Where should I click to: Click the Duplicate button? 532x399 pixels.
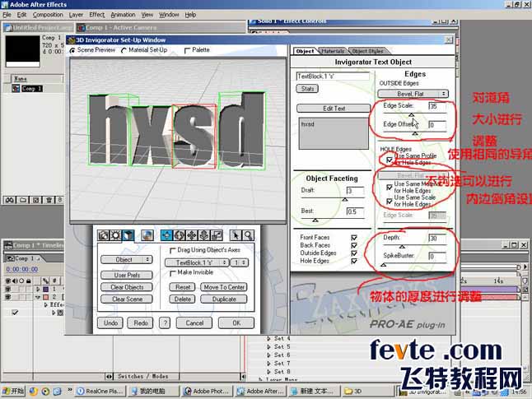(224, 299)
